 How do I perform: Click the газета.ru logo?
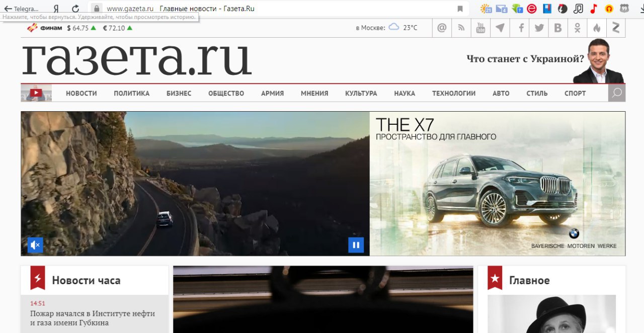tap(136, 59)
